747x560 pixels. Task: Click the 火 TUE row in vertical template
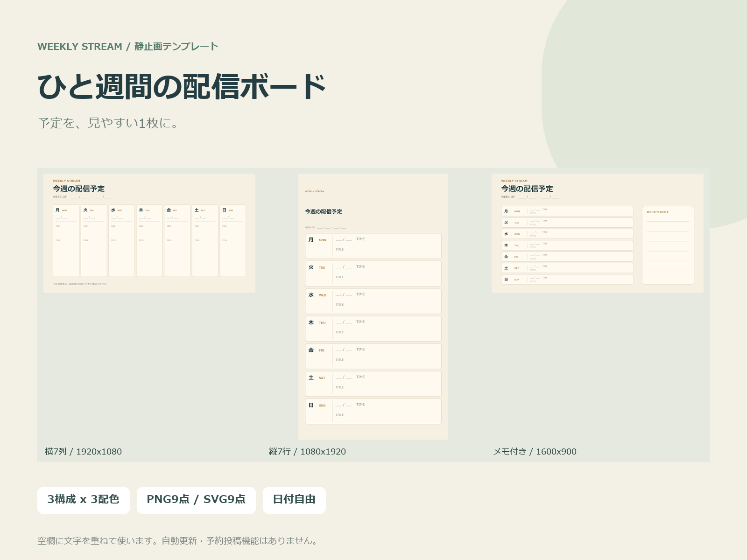(x=373, y=273)
